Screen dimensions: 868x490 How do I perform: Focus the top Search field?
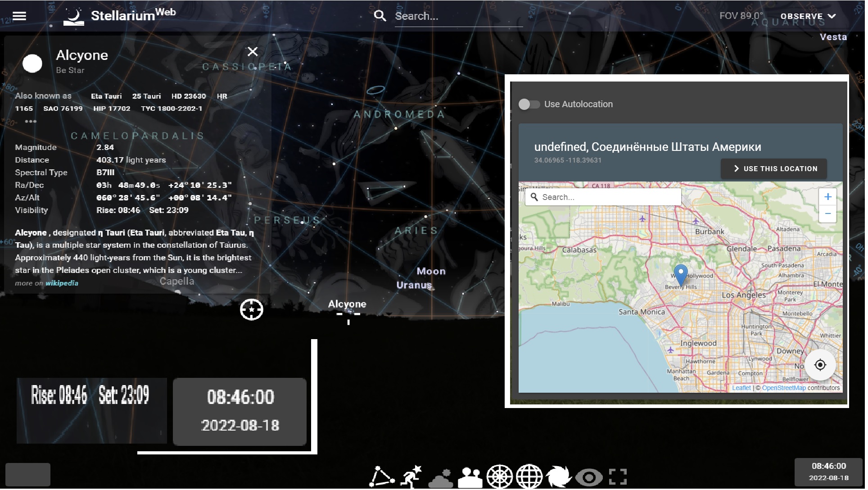point(458,16)
